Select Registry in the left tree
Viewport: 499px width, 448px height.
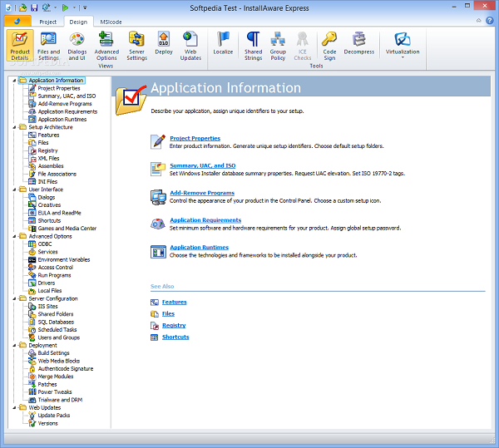point(47,150)
